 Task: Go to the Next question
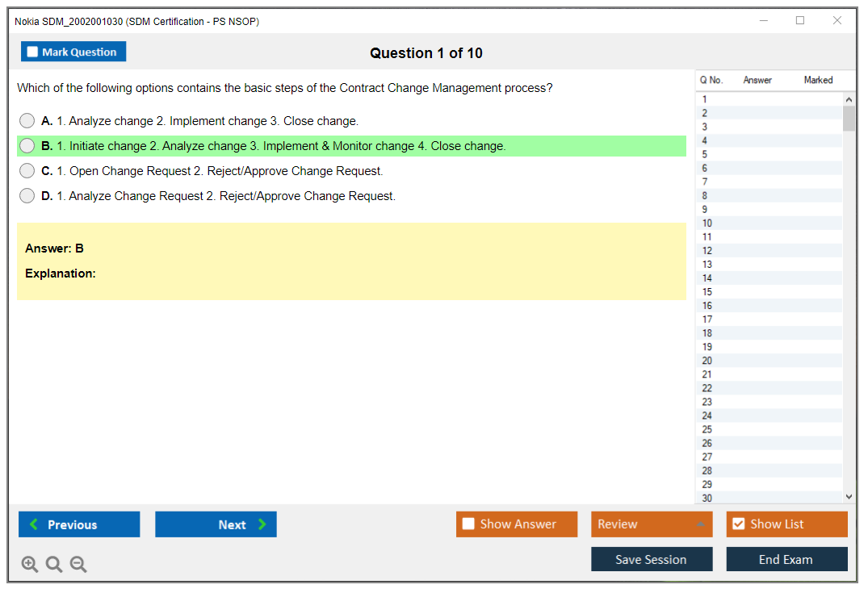click(216, 524)
